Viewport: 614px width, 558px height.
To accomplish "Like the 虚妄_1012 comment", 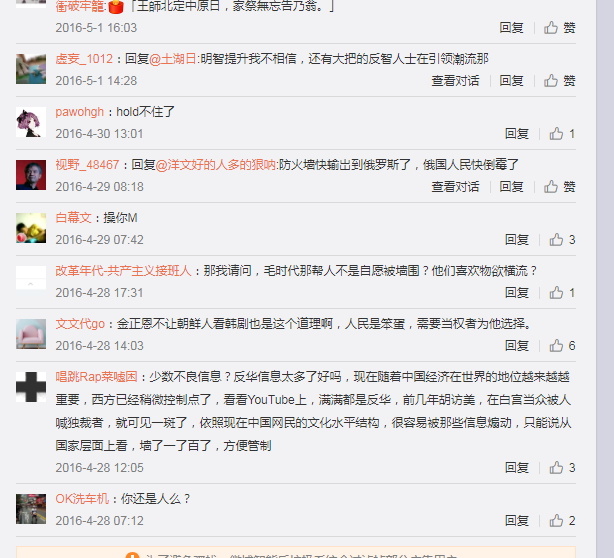I will [x=559, y=81].
